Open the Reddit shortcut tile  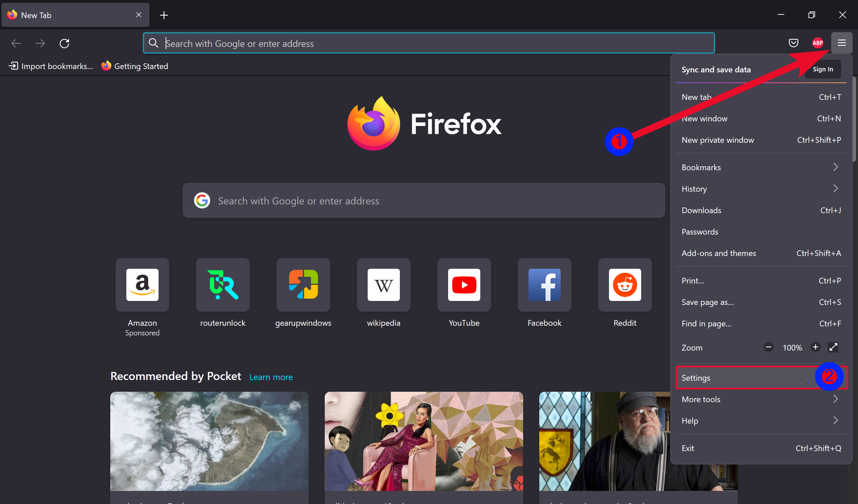625,285
